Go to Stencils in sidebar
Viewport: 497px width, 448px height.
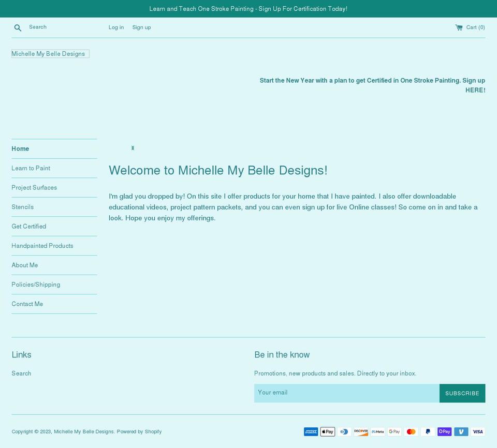[x=54, y=207]
